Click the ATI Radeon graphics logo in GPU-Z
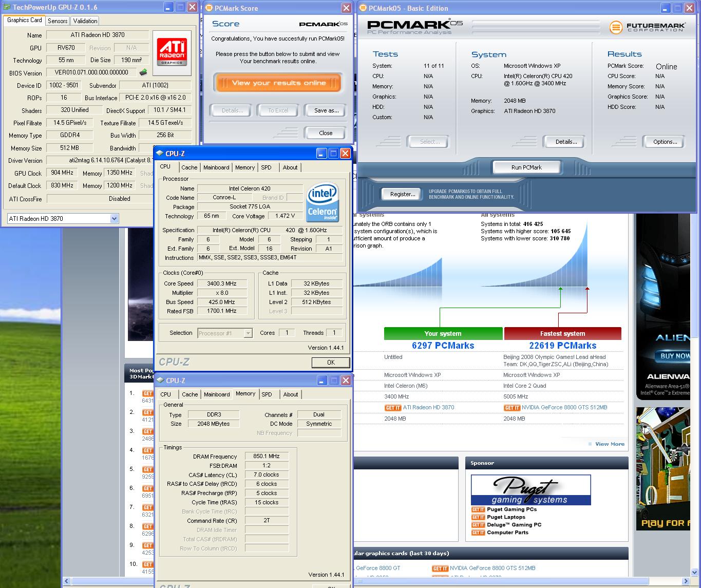This screenshot has width=701, height=588. coord(172,52)
